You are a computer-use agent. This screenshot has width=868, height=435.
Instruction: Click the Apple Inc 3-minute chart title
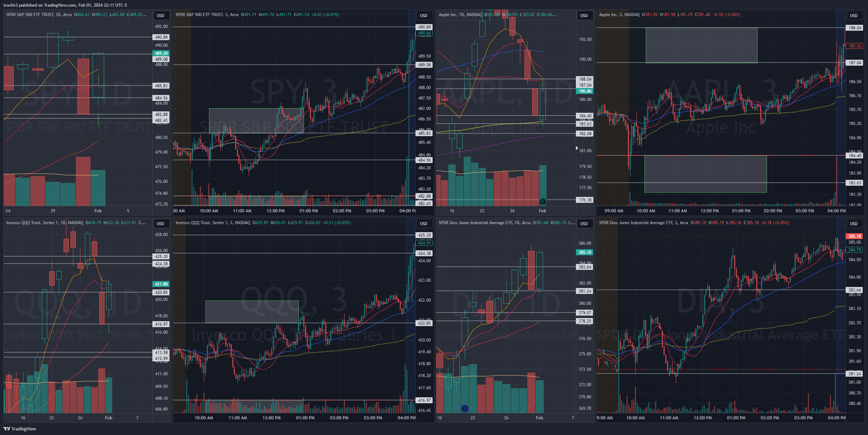coord(619,15)
